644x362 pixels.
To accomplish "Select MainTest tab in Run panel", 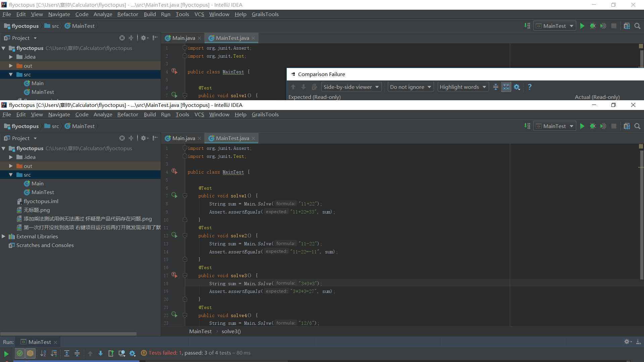I will [x=39, y=342].
